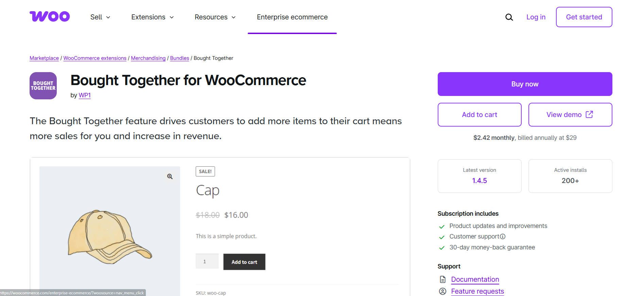Viewport: 644px width, 296px height.
Task: Click the checkmark beside Product updates and improvements
Action: click(x=442, y=226)
